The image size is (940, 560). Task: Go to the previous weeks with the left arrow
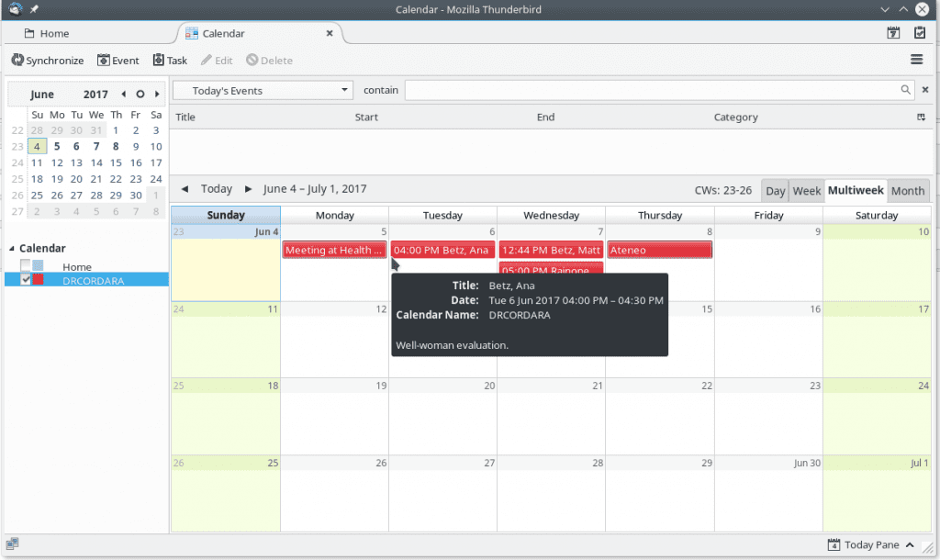[185, 189]
